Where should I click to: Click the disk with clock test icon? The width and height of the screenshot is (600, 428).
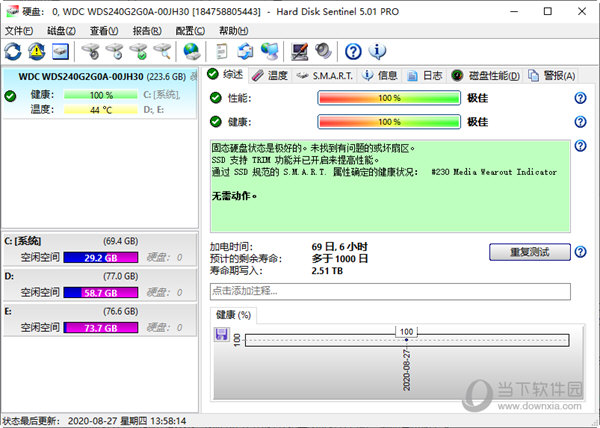tap(114, 51)
